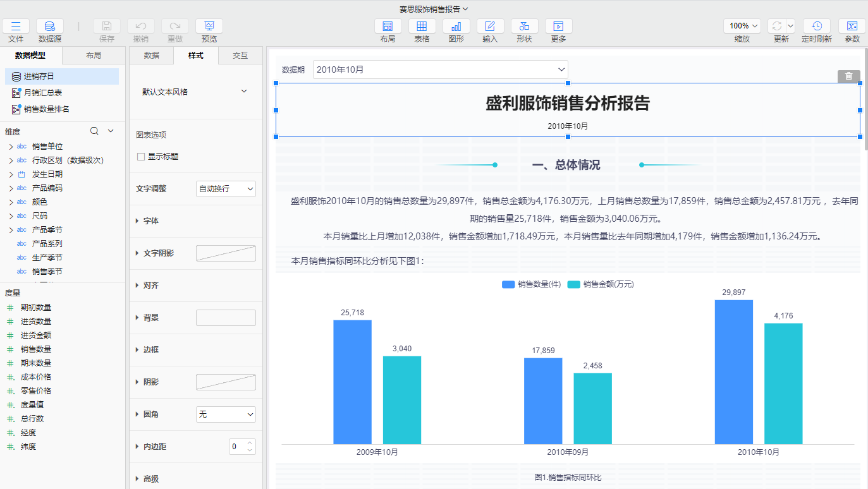
Task: Open the 文字调整 dropdown set to 自动换行
Action: coord(226,188)
